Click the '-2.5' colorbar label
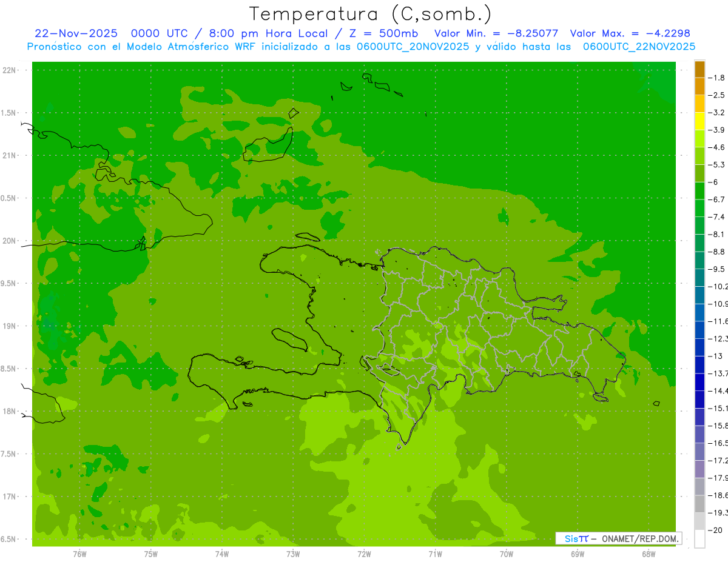The height and width of the screenshot is (562, 728). (x=717, y=95)
